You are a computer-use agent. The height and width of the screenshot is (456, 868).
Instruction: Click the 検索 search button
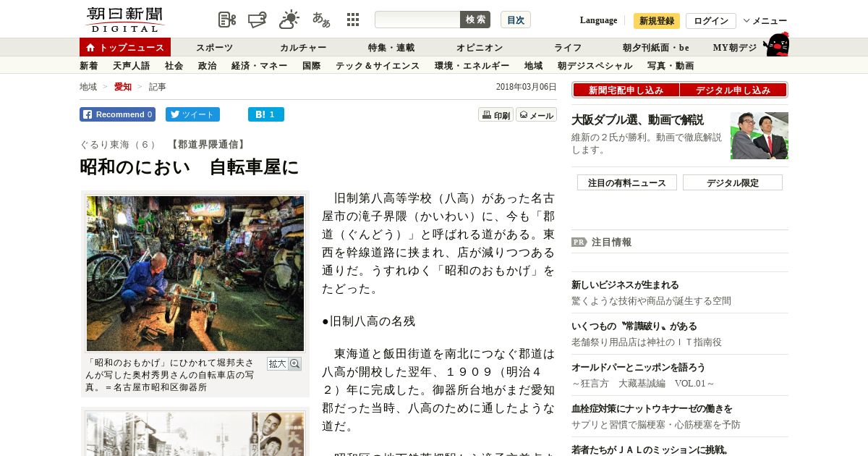[475, 20]
